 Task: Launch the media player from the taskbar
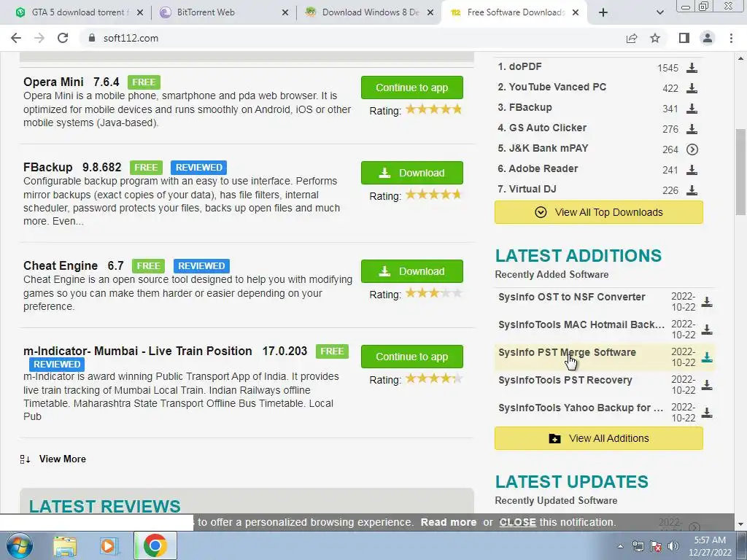[x=108, y=545]
